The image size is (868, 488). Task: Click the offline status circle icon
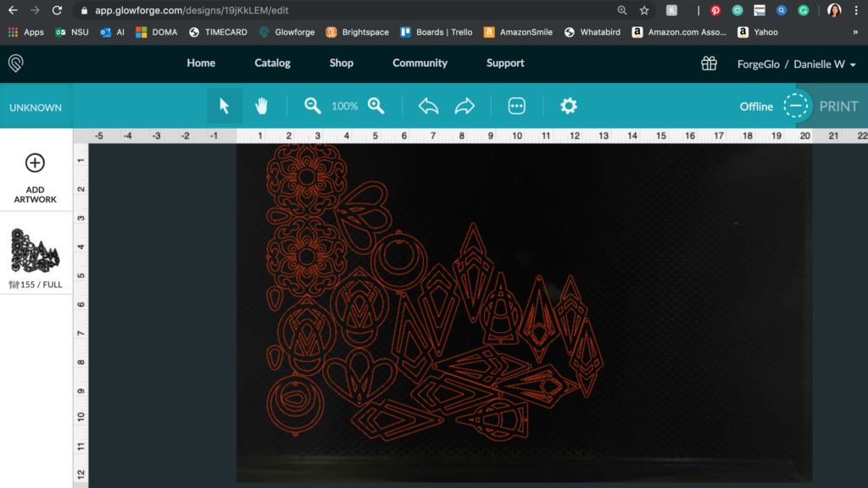(795, 106)
